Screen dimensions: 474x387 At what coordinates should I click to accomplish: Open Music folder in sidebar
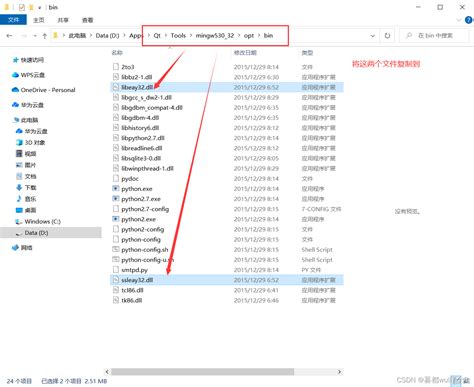pos(26,199)
